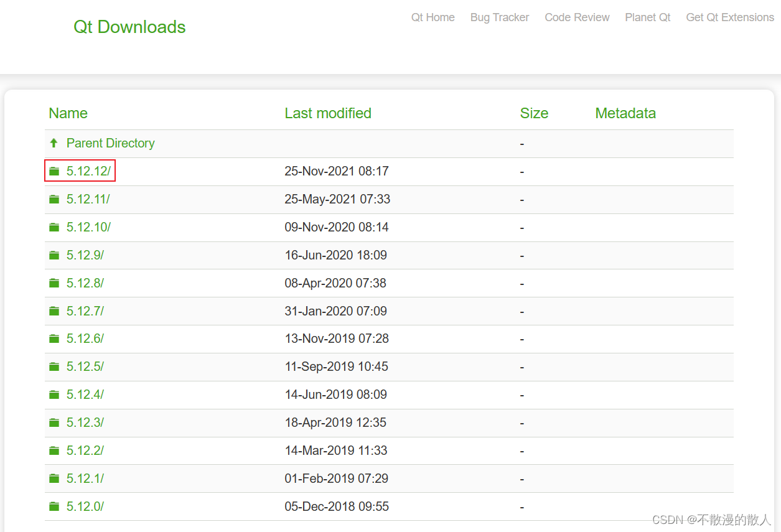Screen dimensions: 781x532
Task: Click the folder icon beside 5.12.0/
Action: click(54, 506)
